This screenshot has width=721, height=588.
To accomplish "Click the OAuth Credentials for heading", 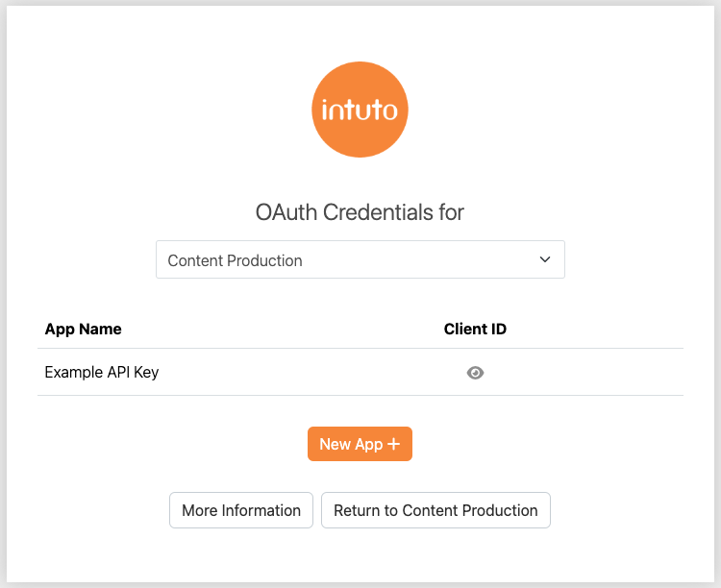I will point(360,212).
